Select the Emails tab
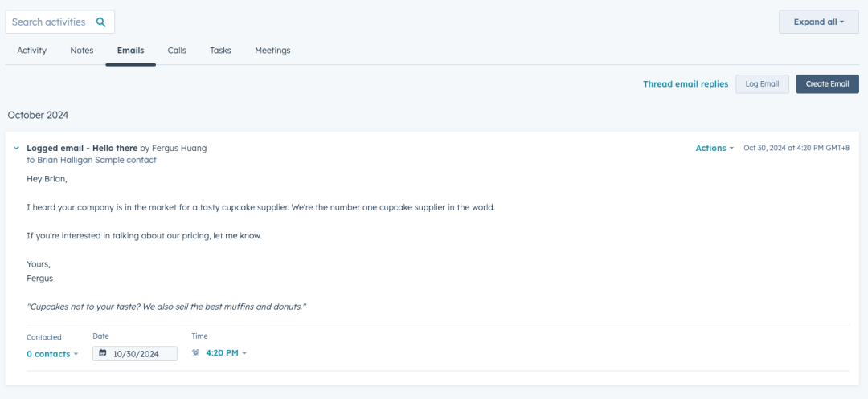 pyautogui.click(x=130, y=51)
